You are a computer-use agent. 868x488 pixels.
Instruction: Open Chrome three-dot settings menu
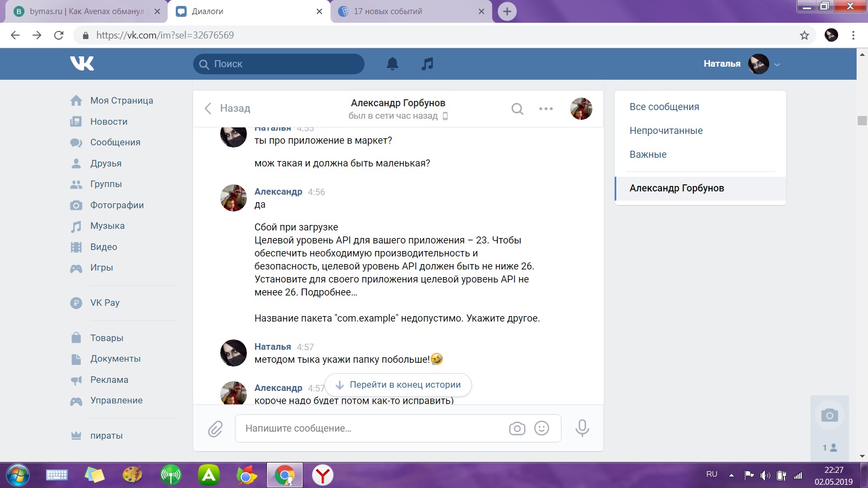point(853,35)
